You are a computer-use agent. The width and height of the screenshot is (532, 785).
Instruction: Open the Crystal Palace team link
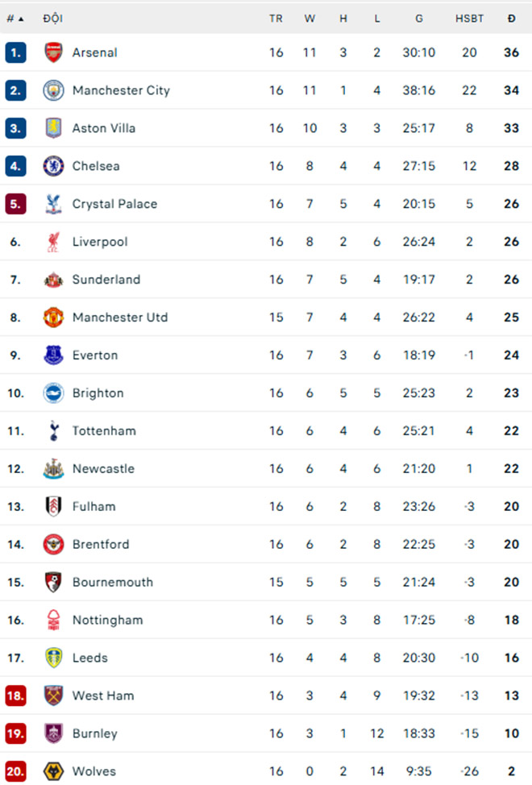tap(114, 204)
